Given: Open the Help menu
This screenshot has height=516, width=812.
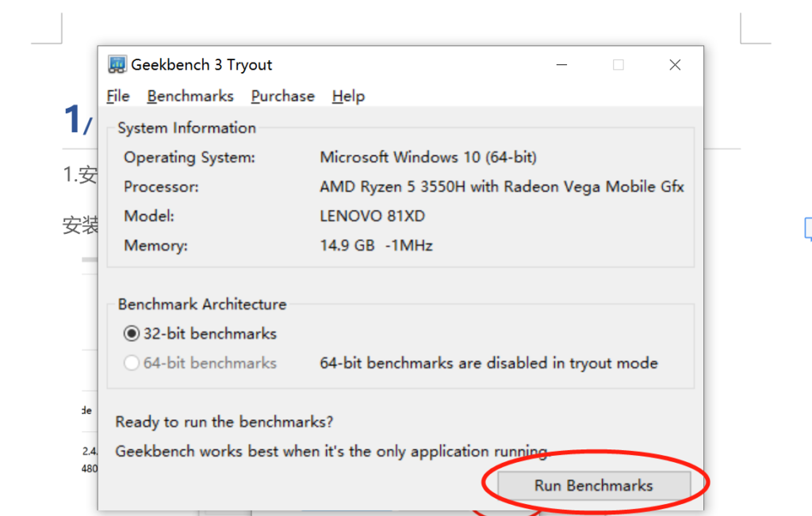Looking at the screenshot, I should 348,96.
